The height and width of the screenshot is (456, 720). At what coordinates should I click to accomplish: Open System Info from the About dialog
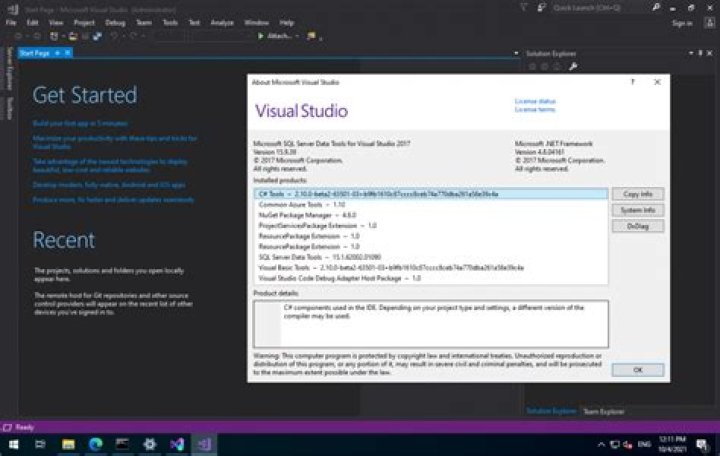pyautogui.click(x=637, y=210)
